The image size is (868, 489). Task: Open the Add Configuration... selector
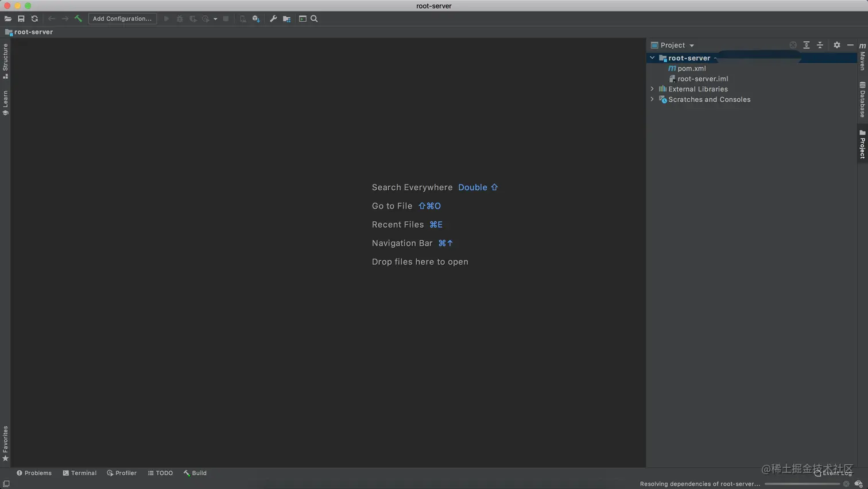tap(122, 19)
